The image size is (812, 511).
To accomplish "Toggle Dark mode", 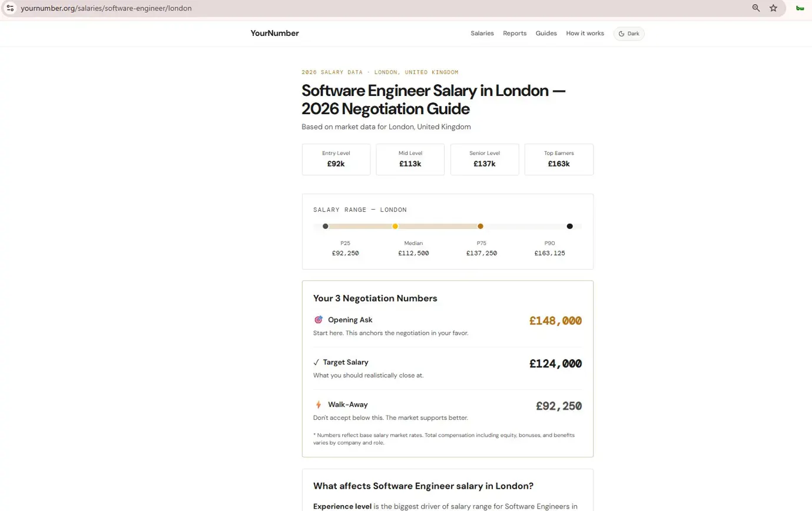I will (629, 34).
